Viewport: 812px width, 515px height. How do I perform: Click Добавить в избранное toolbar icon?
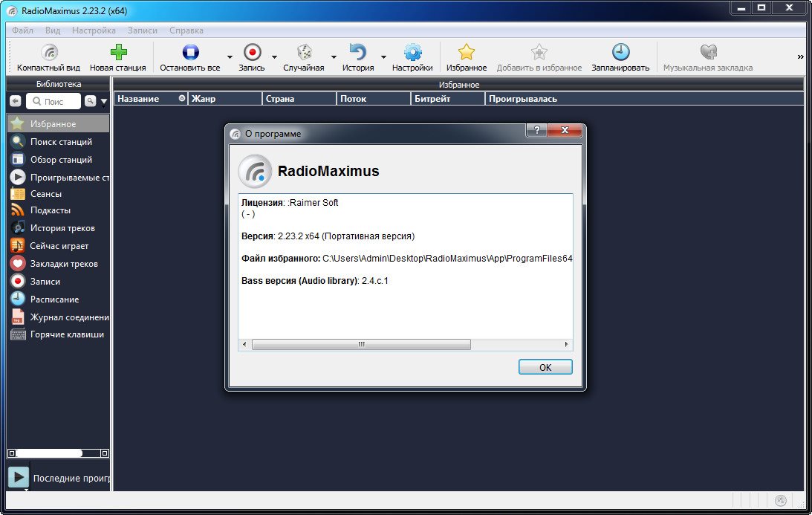coord(539,57)
